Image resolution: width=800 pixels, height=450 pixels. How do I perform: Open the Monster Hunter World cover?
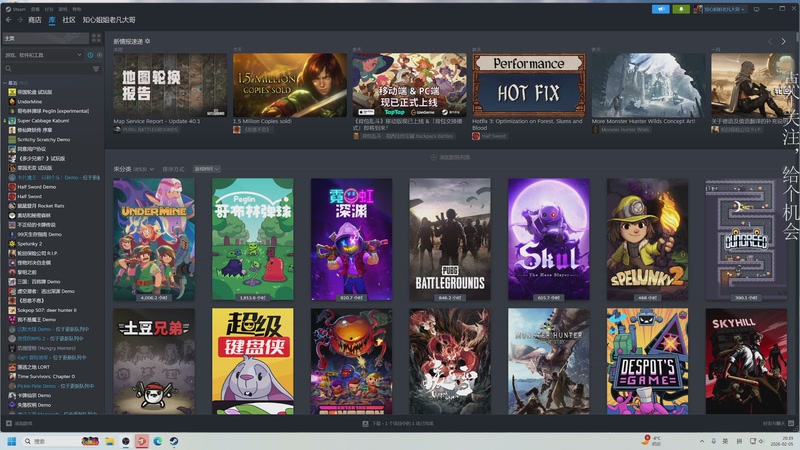pos(548,361)
